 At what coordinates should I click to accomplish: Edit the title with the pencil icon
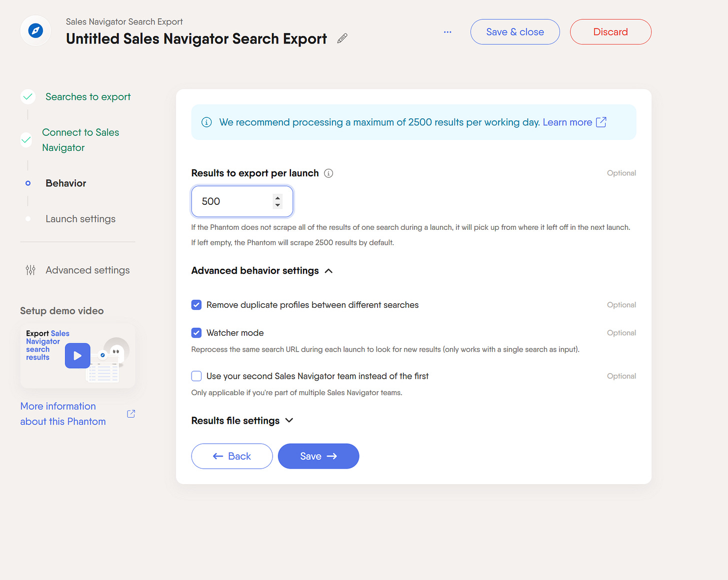342,38
